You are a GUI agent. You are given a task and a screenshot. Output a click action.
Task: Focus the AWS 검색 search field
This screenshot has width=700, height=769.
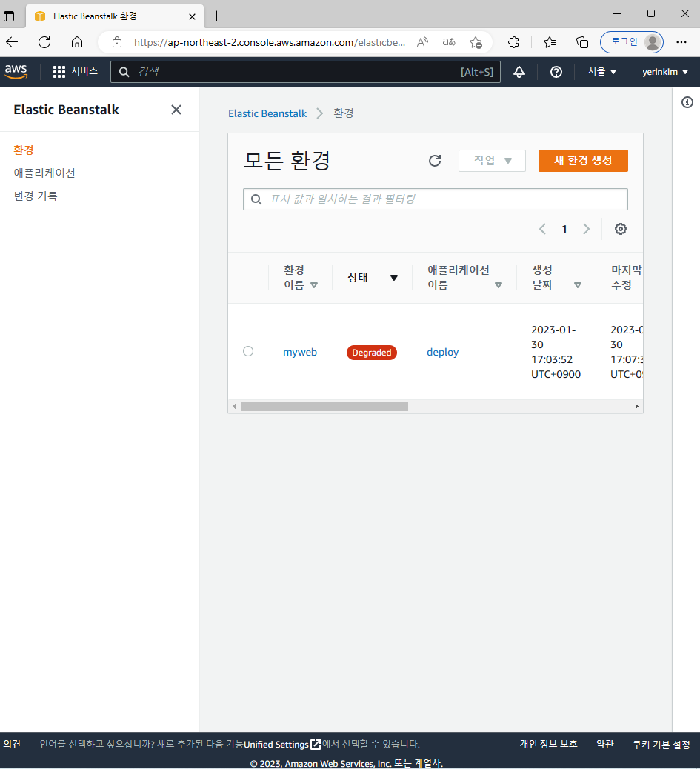point(305,72)
